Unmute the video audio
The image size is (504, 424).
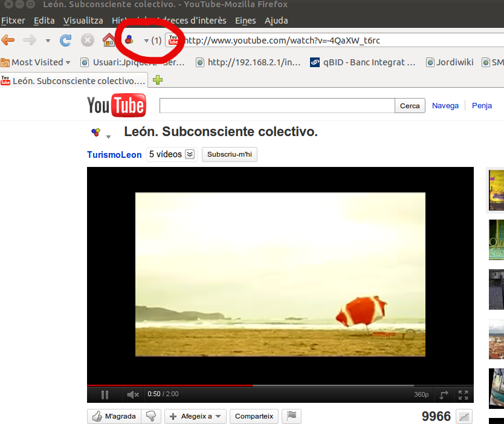click(132, 395)
